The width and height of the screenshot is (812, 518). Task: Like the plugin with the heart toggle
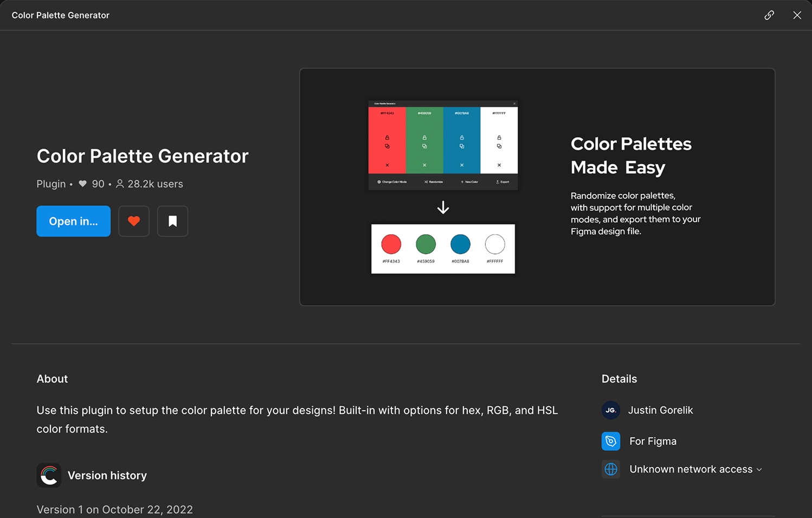point(133,221)
